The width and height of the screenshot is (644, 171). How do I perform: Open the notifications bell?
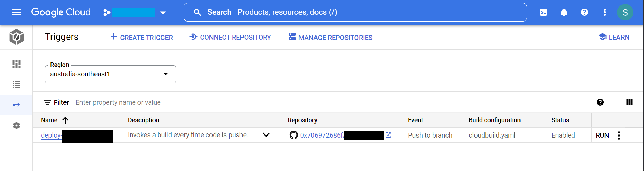click(564, 12)
